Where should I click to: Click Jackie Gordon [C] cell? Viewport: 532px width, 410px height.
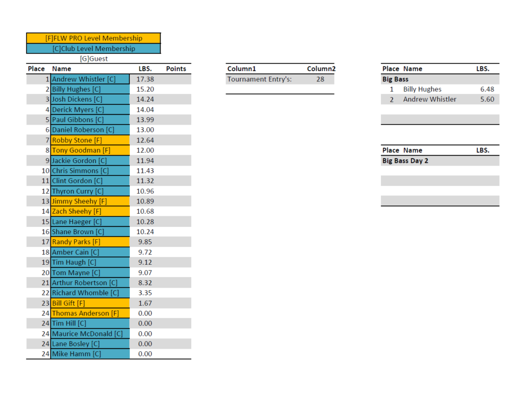click(x=90, y=160)
